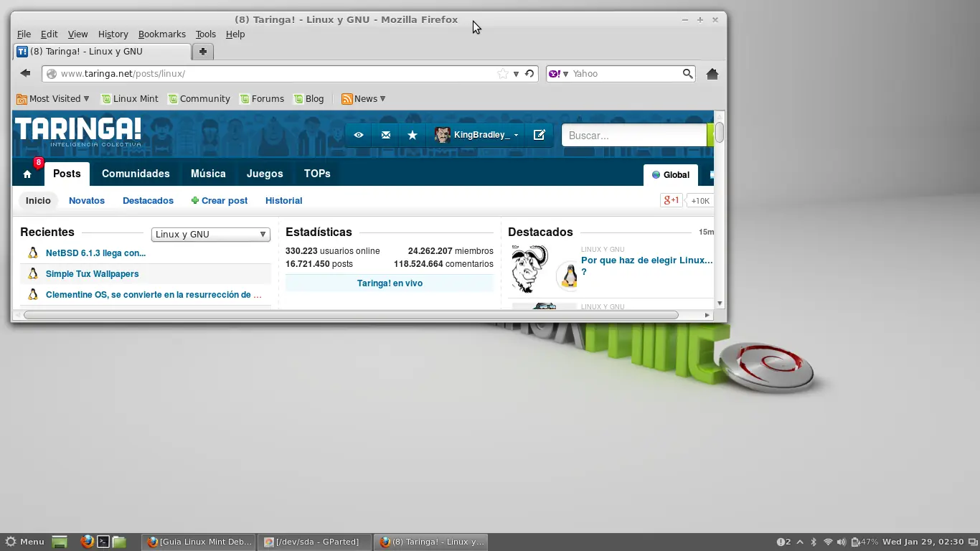Open the 'Simple Tux Wallpapers' post

(x=92, y=274)
